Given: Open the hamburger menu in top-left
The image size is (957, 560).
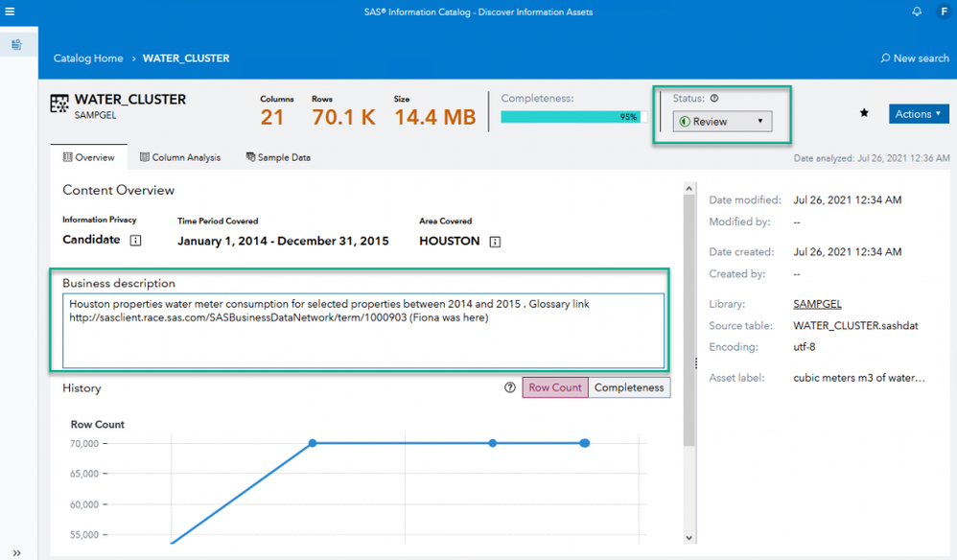Looking at the screenshot, I should coord(11,12).
